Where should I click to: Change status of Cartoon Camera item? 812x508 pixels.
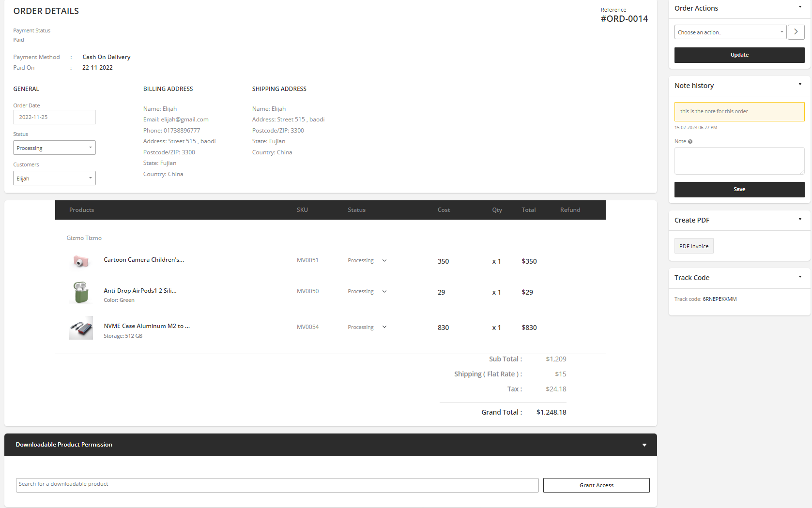[367, 261]
